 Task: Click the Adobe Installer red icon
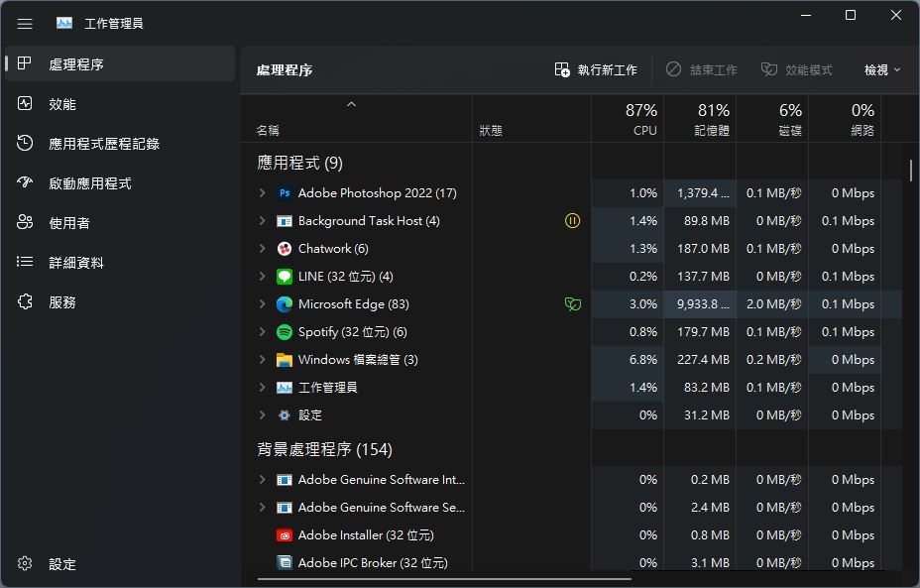[285, 535]
